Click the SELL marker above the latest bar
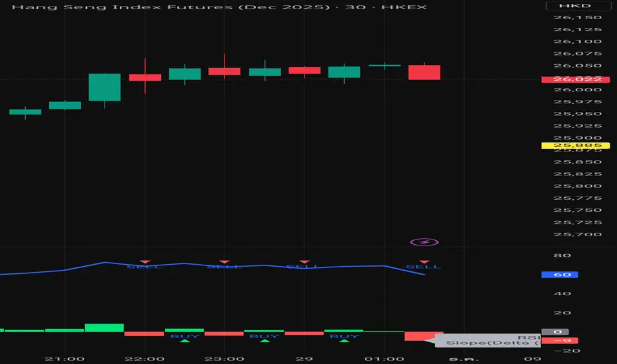Image resolution: width=617 pixels, height=364 pixels. click(424, 265)
